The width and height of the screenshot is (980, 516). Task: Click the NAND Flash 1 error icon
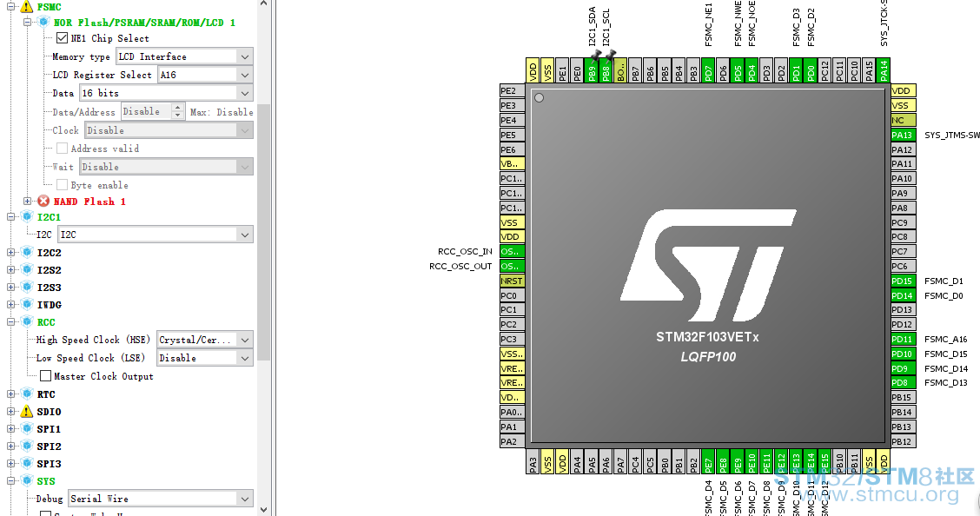point(43,202)
